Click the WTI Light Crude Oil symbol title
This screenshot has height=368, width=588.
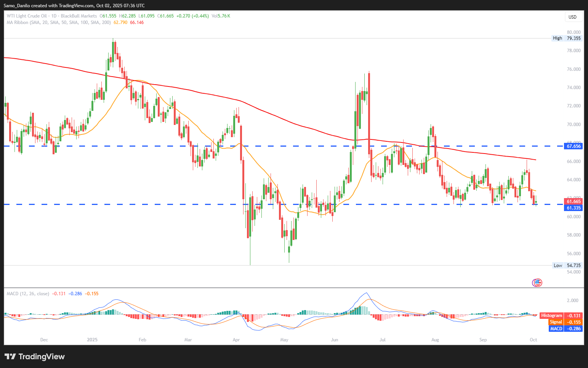27,16
